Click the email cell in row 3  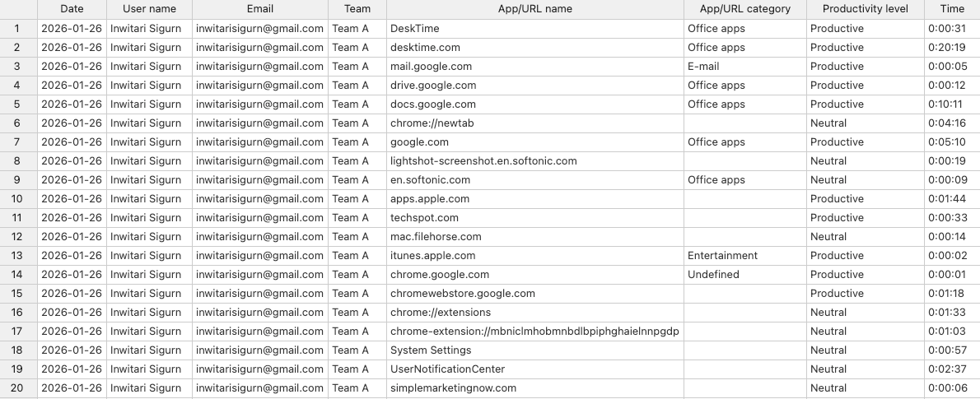click(260, 67)
